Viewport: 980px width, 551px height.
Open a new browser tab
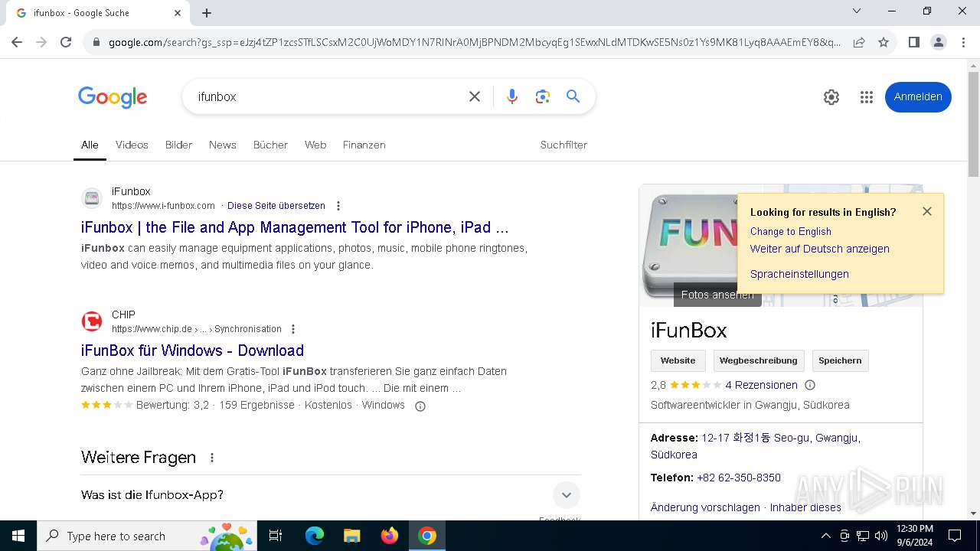point(207,13)
